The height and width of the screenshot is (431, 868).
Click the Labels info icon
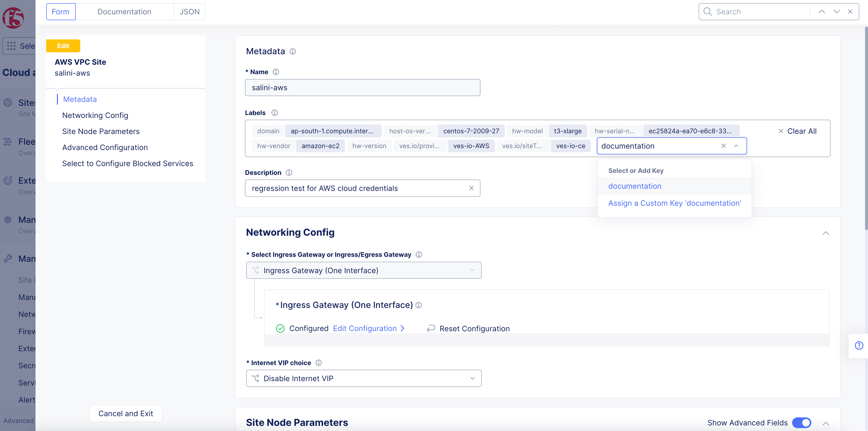[x=275, y=113]
